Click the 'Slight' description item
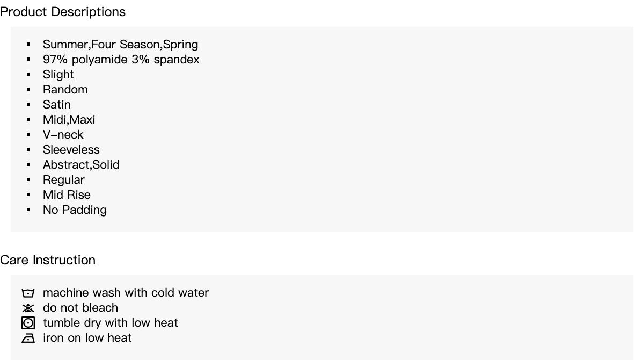 58,75
